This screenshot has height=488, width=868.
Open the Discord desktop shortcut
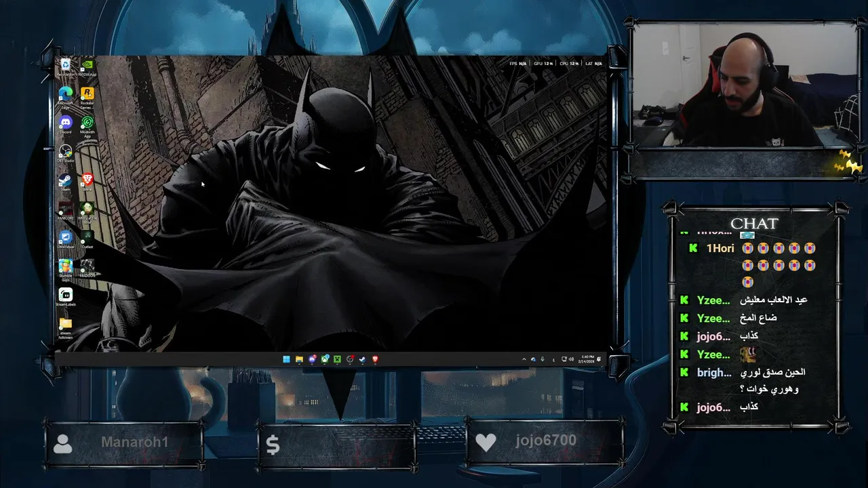click(65, 125)
